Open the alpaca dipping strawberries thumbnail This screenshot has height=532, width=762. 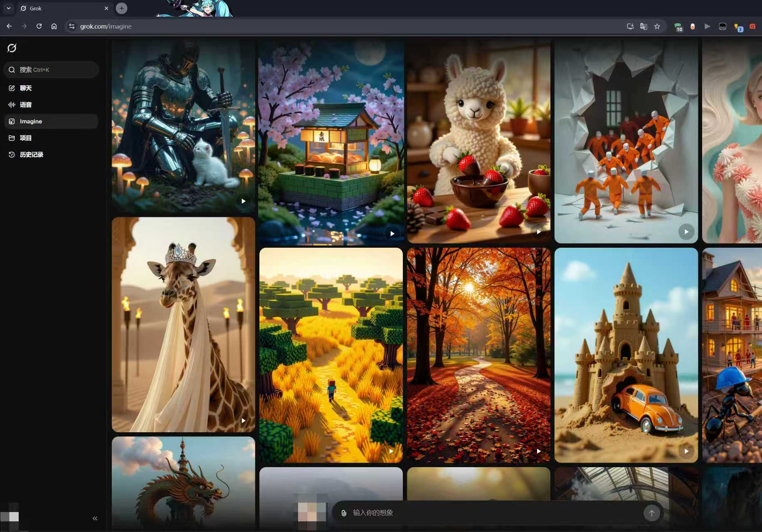[478, 141]
